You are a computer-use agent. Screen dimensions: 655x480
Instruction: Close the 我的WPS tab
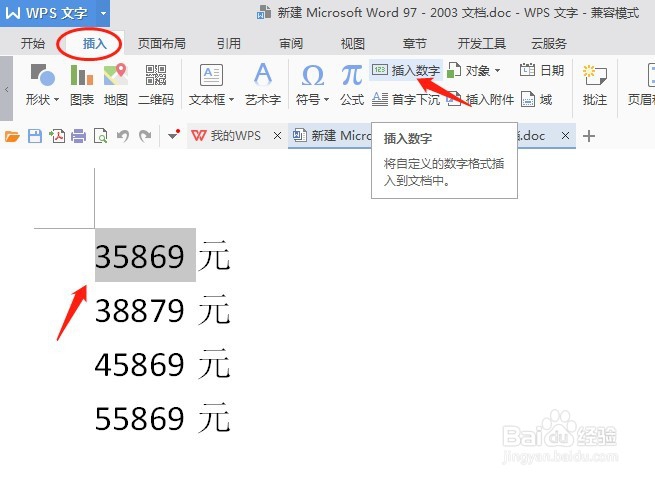coord(277,135)
